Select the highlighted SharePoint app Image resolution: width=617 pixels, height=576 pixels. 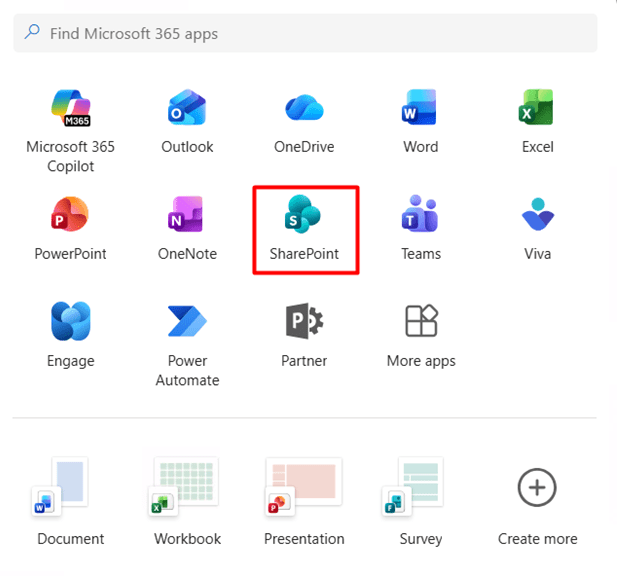tap(304, 216)
